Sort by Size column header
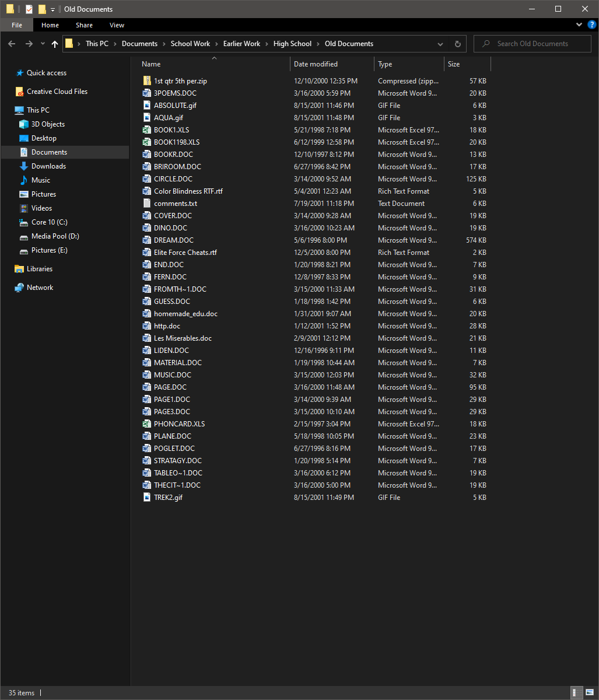The width and height of the screenshot is (599, 700). coord(467,64)
